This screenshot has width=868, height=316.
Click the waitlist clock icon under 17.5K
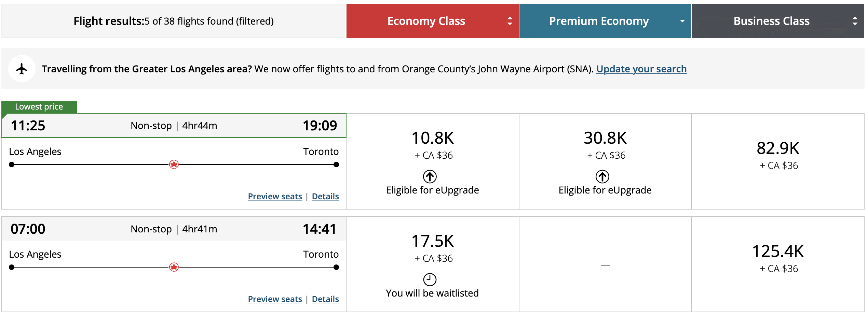pos(430,279)
